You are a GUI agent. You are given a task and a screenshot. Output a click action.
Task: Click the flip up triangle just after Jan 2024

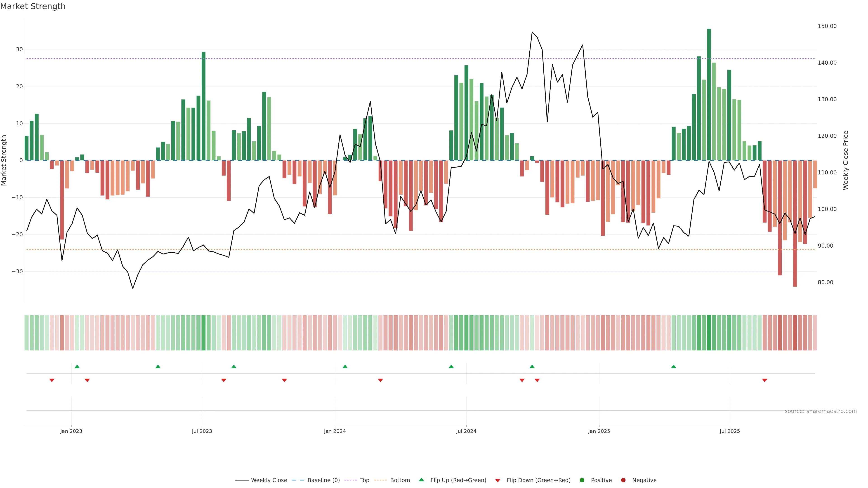click(345, 366)
